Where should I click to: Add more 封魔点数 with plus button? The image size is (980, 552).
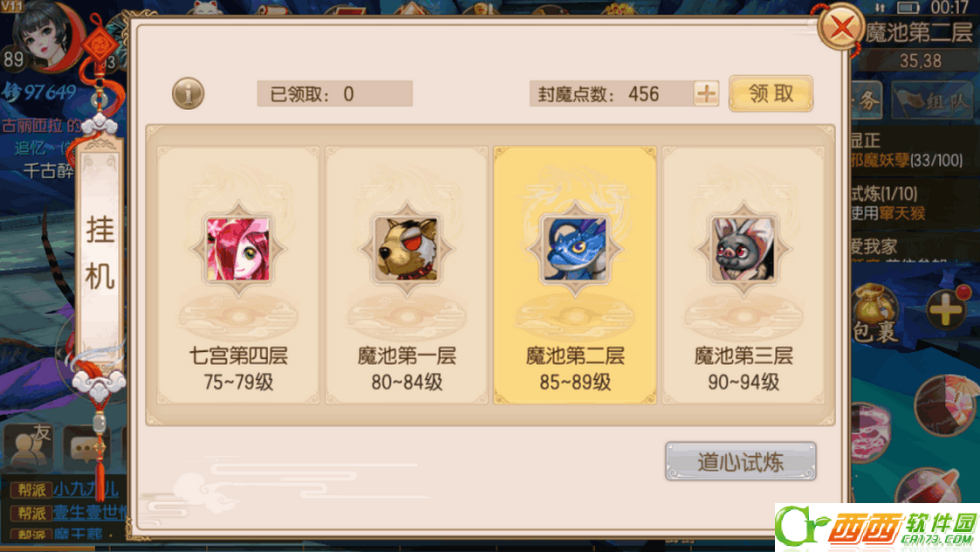706,93
